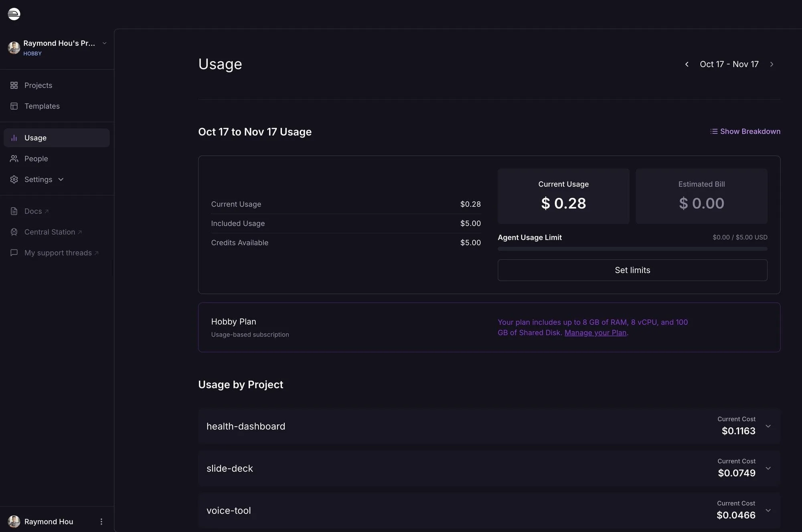Select the Usage sidebar item
Screen dimensions: 802x532
click(57, 138)
